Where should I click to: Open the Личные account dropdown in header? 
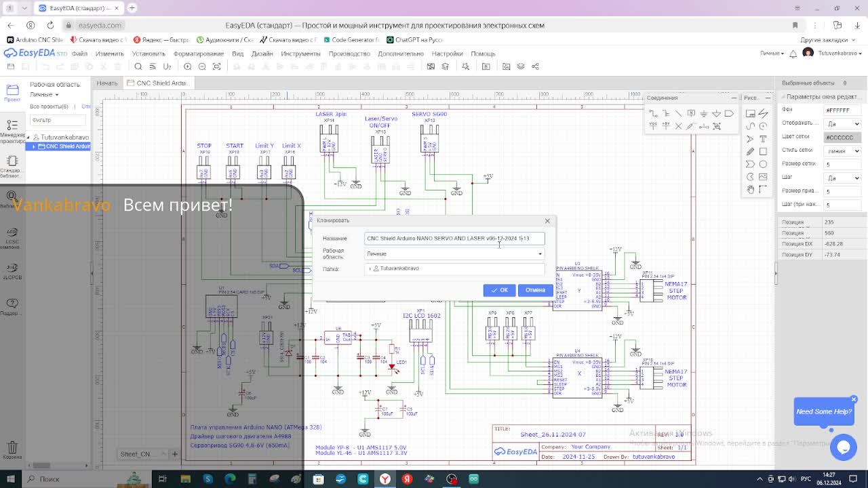[772, 54]
